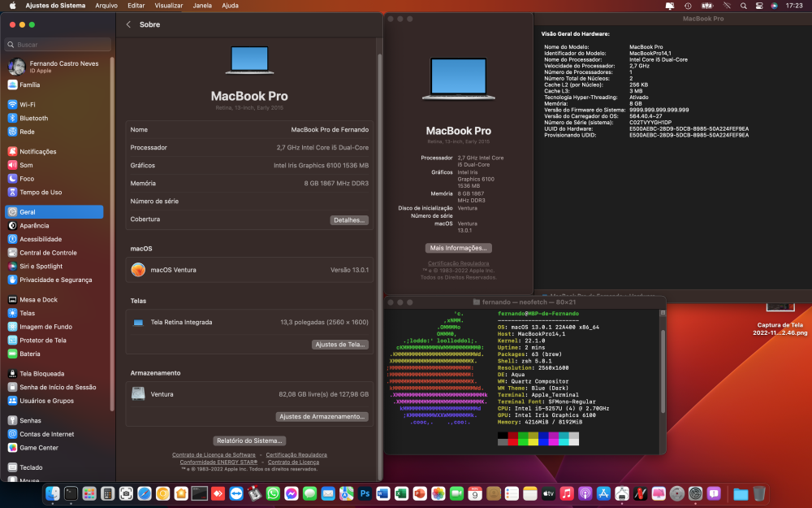Open Privacidade e Segurança settings
The width and height of the screenshot is (812, 508).
tap(55, 280)
